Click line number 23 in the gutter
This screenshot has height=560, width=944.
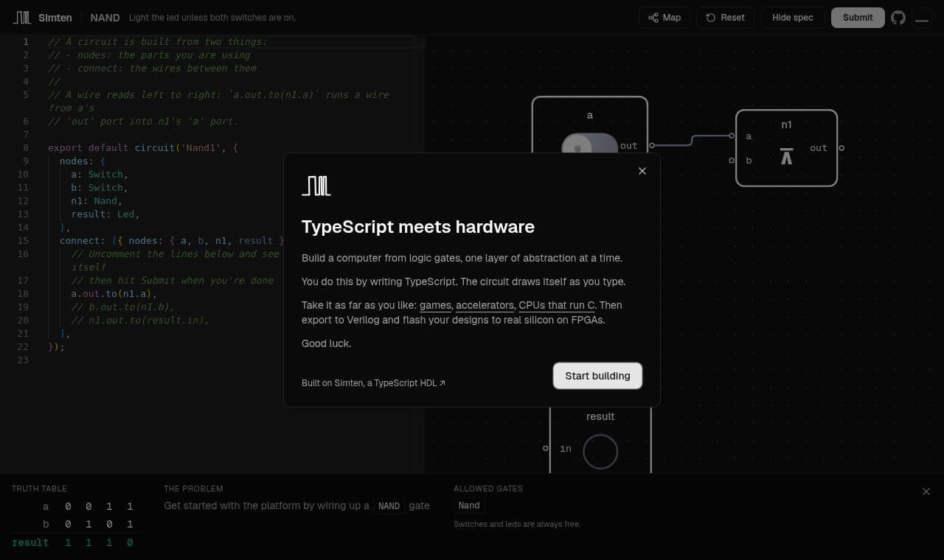tap(23, 360)
